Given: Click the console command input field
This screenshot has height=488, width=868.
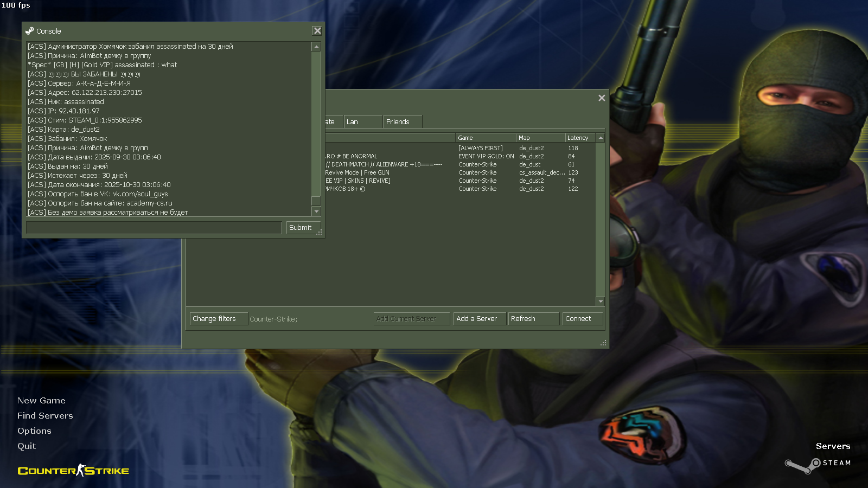Looking at the screenshot, I should click(x=154, y=228).
